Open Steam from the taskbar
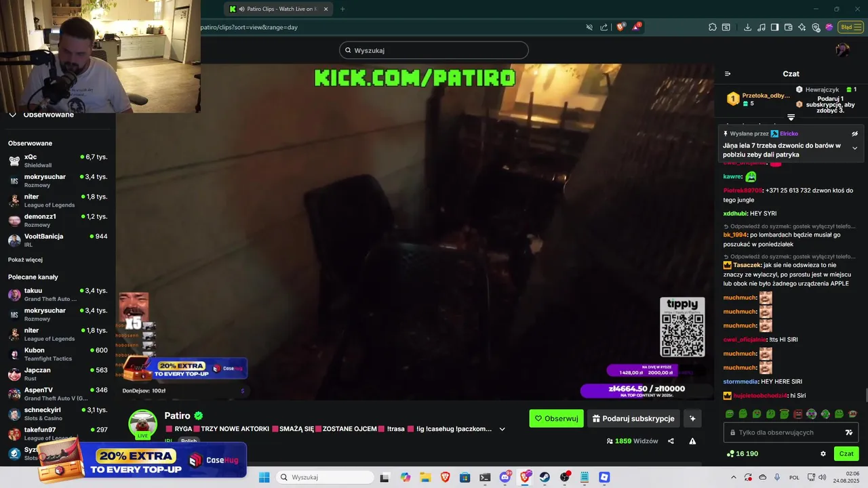Screen dimensions: 868x488 click(x=545, y=477)
